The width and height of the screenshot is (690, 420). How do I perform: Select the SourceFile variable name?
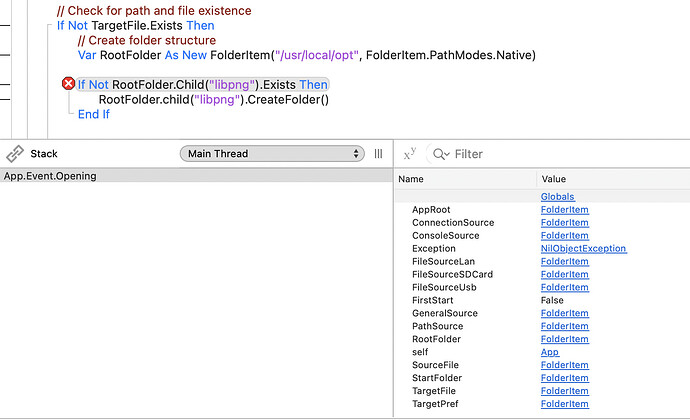point(435,365)
